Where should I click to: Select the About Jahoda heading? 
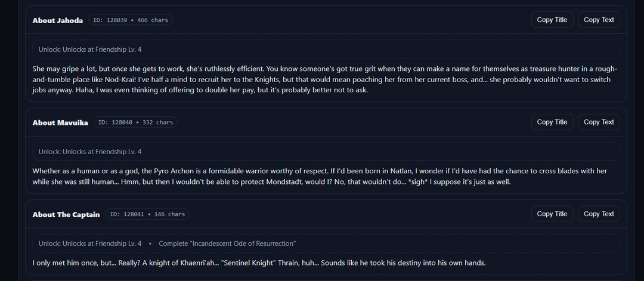click(58, 20)
